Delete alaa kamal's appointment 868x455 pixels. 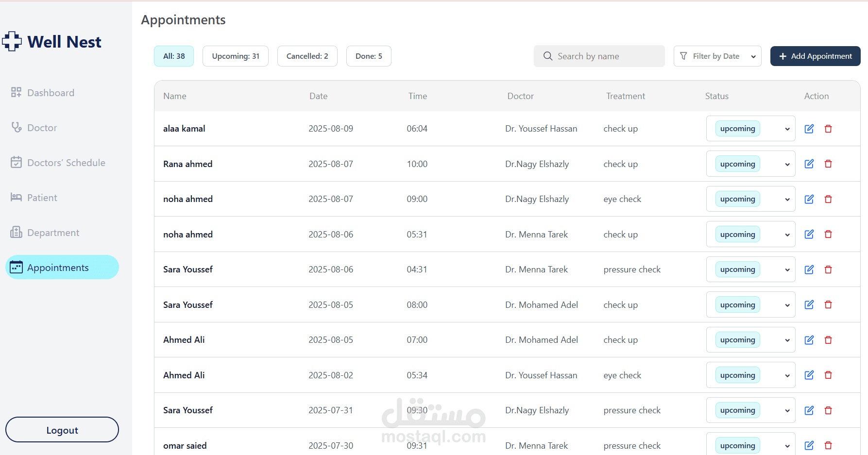click(828, 129)
